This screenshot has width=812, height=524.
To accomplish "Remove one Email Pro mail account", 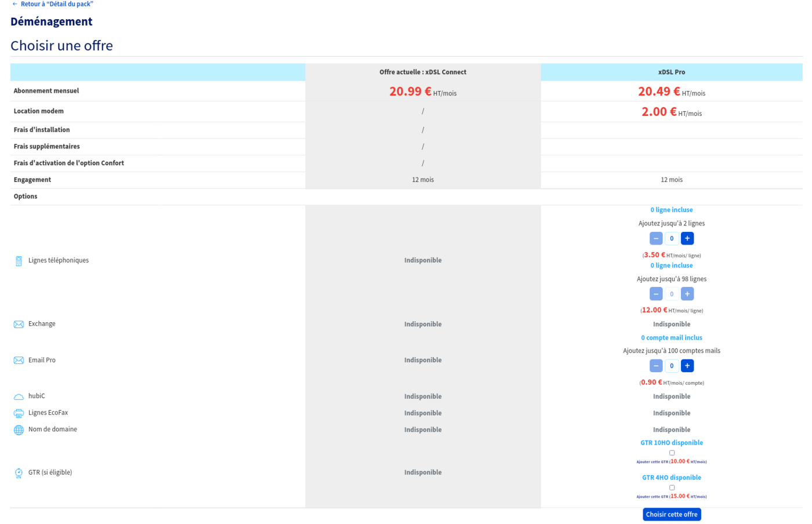I will pos(656,366).
